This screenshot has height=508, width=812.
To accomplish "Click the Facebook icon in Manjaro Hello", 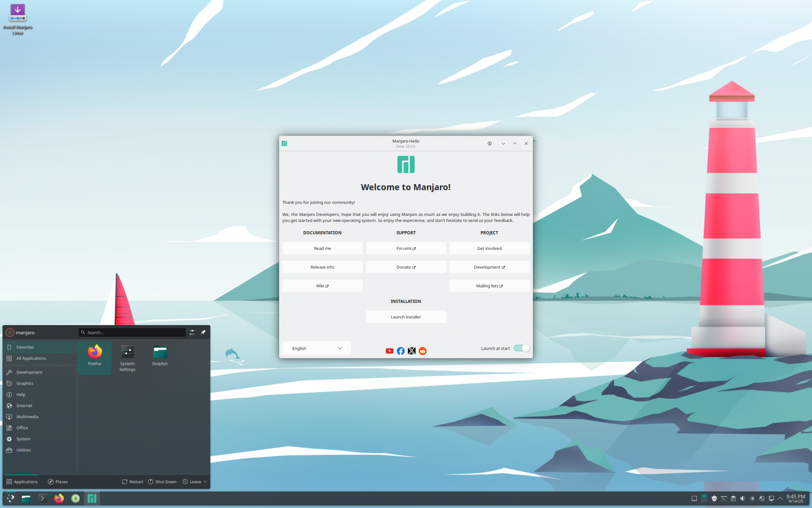I will tap(400, 351).
